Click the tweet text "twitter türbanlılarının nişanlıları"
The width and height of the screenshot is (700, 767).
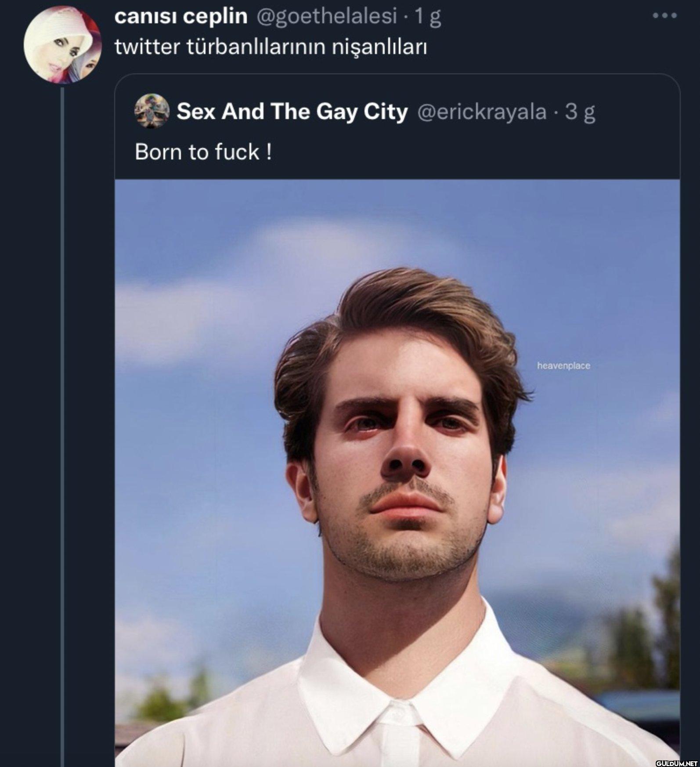point(271,47)
